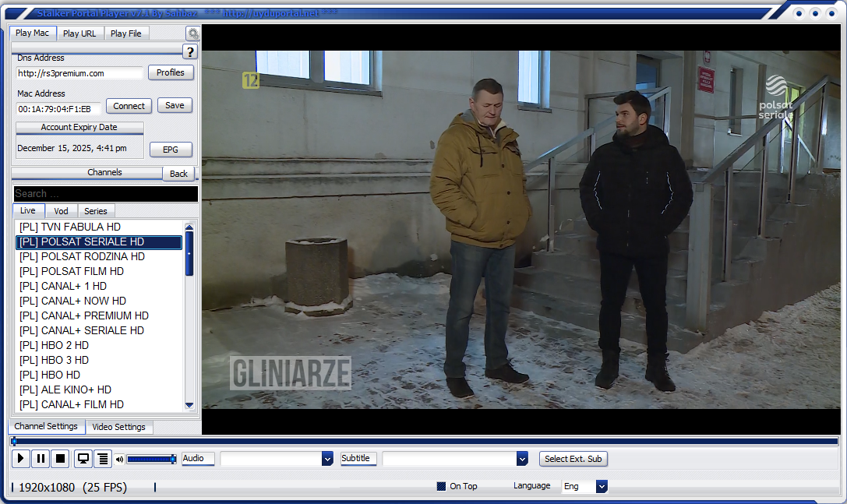Image resolution: width=847 pixels, height=504 pixels.
Task: Expand the Audio track dropdown
Action: (327, 459)
